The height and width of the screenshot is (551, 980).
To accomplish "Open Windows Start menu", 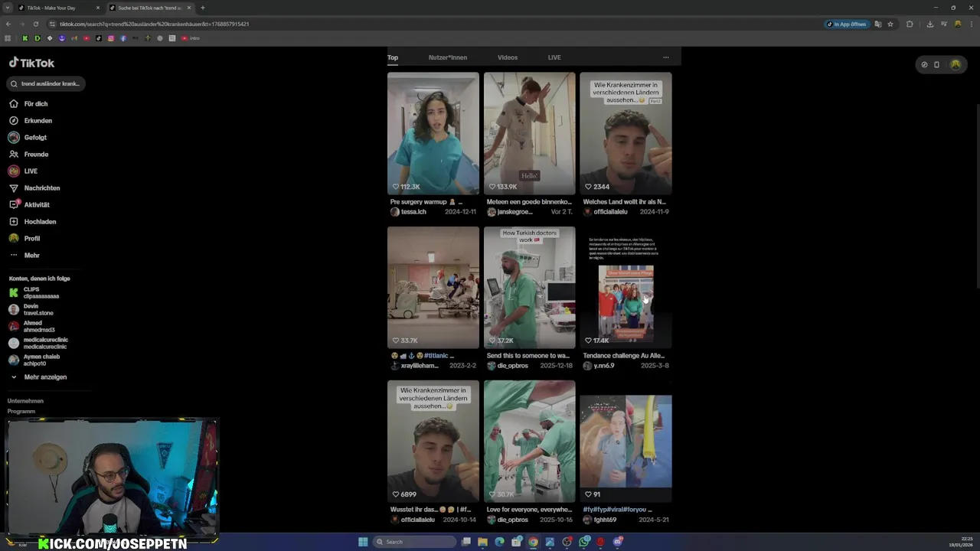I will point(363,542).
